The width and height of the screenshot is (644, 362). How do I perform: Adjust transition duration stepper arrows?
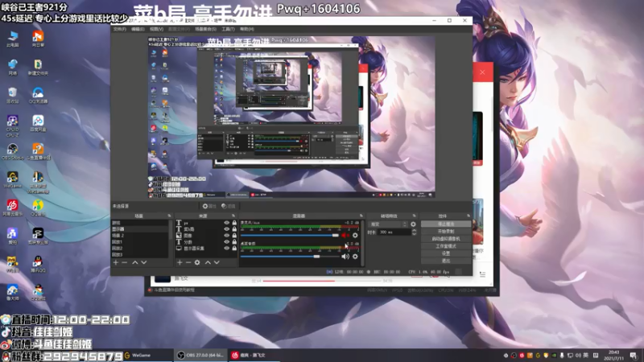click(x=414, y=232)
